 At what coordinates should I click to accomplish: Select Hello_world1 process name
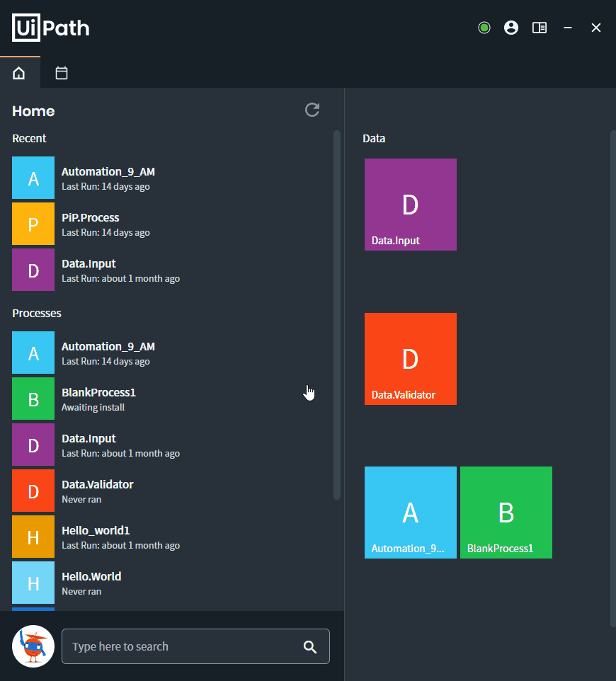tap(96, 531)
